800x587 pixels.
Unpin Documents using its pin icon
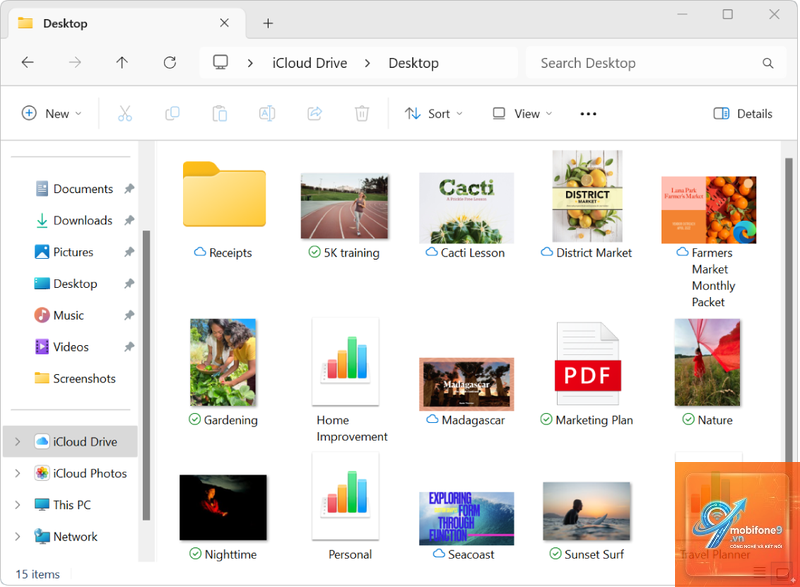[129, 189]
